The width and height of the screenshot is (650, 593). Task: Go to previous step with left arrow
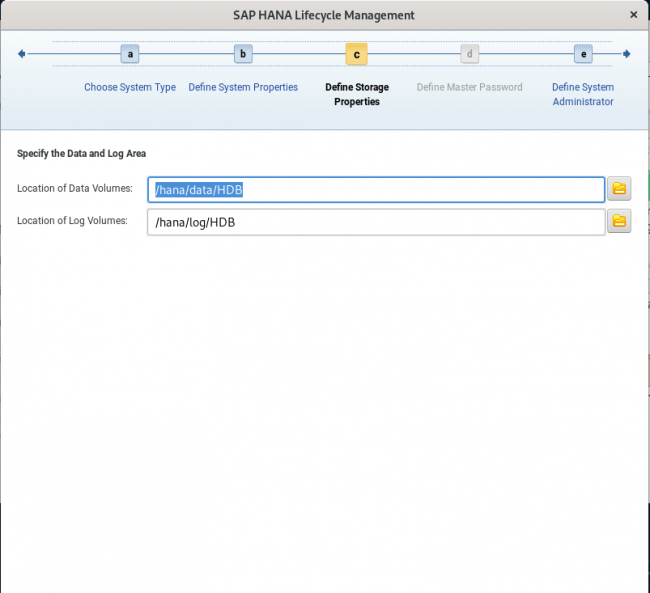(22, 54)
